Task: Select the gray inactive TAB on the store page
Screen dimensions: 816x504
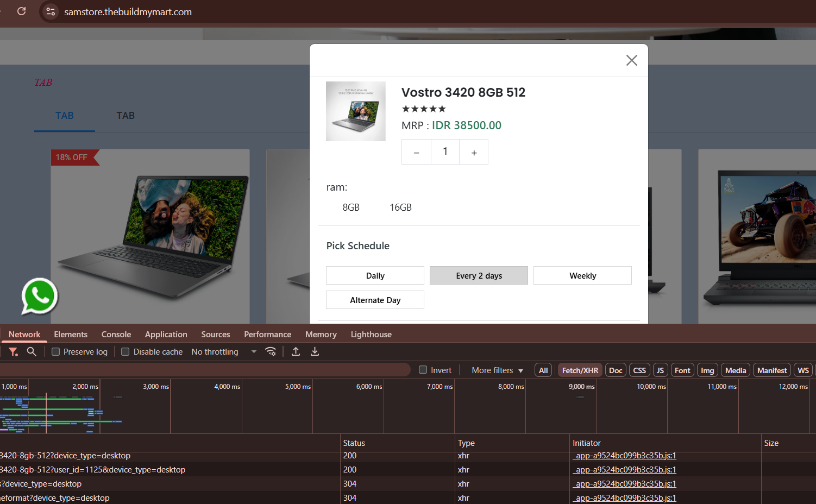Action: pyautogui.click(x=125, y=116)
